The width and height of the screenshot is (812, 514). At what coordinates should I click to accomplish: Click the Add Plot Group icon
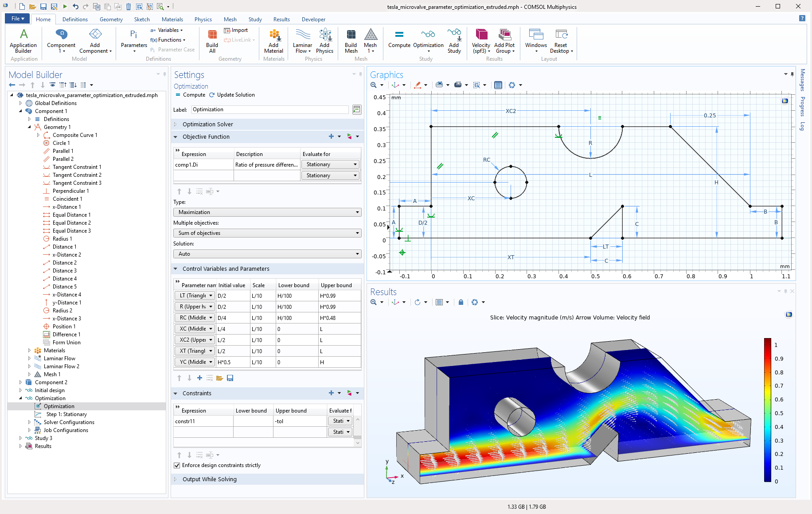click(505, 40)
